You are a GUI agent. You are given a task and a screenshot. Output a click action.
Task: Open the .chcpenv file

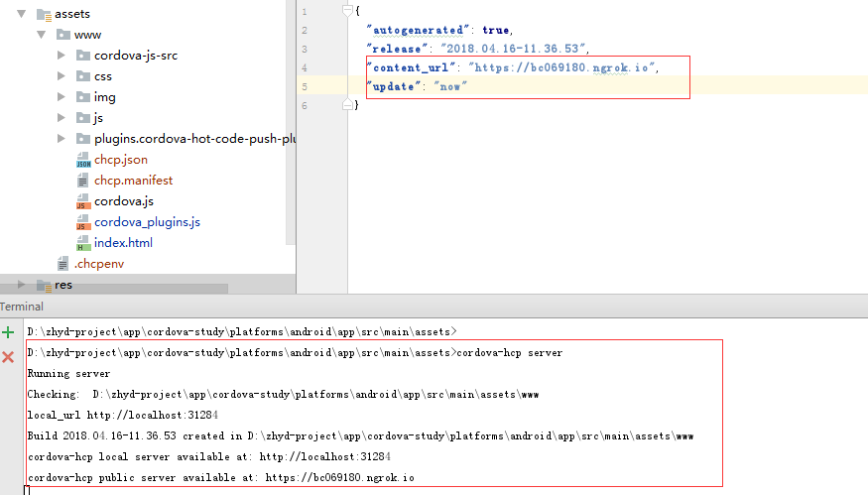tap(99, 264)
